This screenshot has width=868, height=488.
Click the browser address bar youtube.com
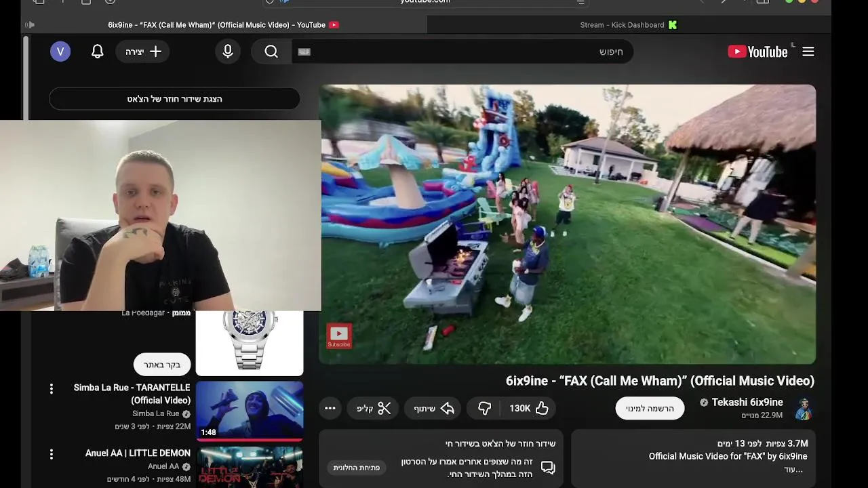(426, 2)
